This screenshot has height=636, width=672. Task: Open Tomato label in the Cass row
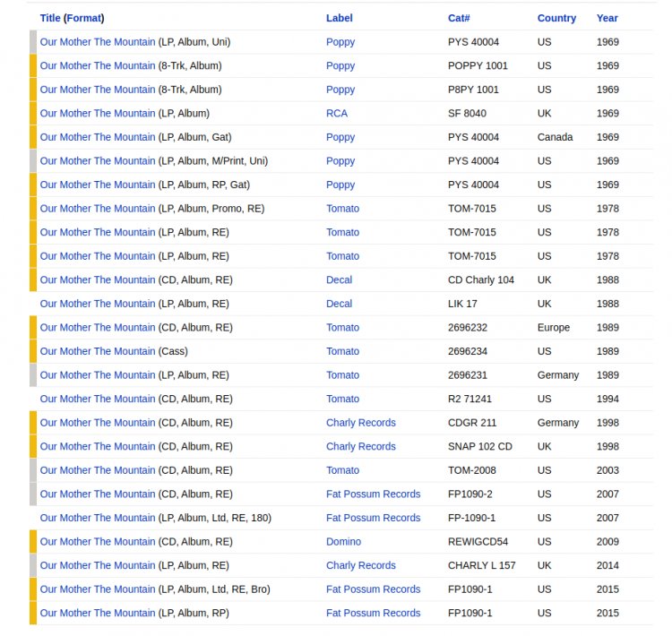click(342, 351)
